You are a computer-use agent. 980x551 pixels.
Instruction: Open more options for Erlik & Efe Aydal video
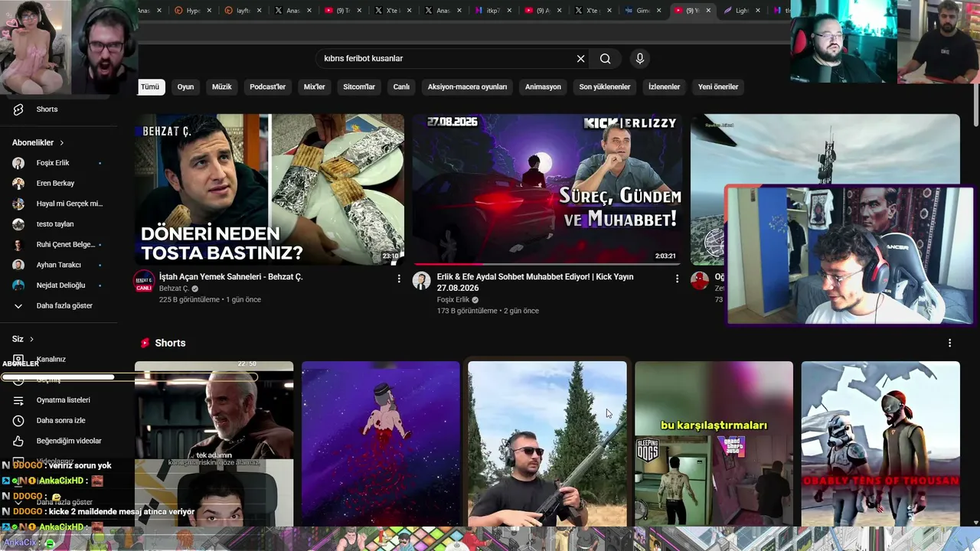[677, 279]
